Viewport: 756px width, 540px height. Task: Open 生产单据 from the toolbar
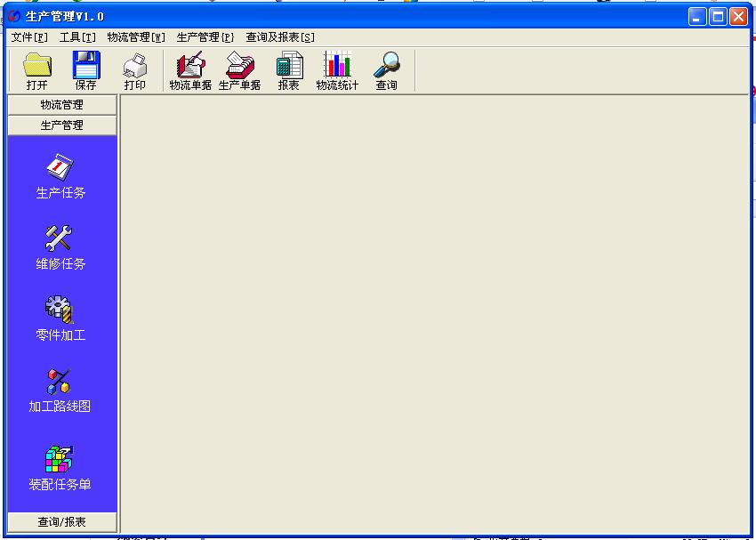[x=240, y=70]
